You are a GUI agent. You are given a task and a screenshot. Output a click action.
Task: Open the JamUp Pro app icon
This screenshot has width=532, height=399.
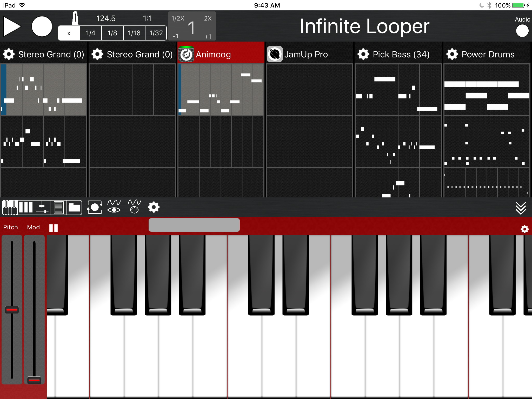coord(275,54)
